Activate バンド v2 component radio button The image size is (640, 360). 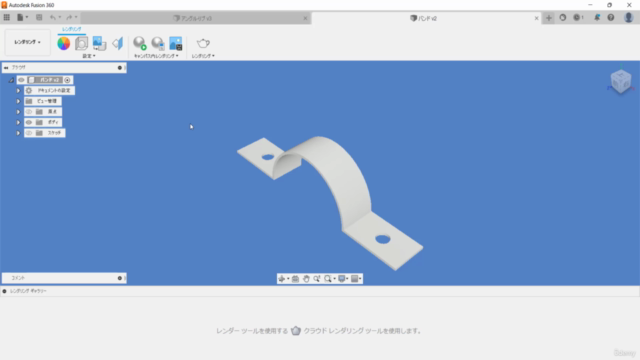(x=67, y=80)
